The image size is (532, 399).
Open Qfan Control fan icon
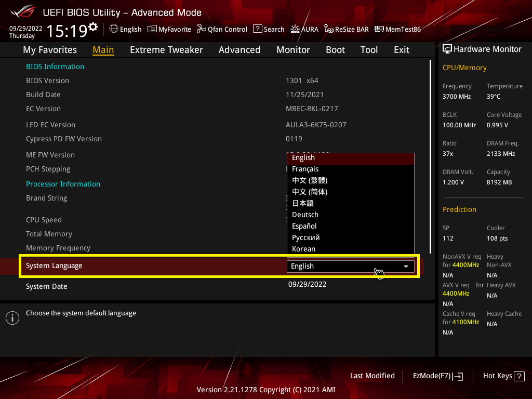point(201,29)
